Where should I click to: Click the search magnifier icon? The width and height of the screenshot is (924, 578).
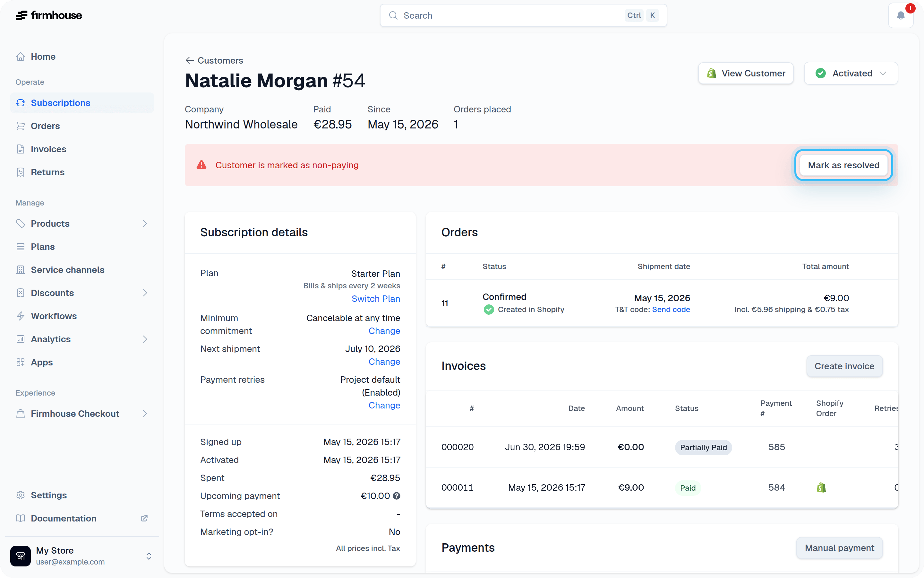click(x=393, y=15)
